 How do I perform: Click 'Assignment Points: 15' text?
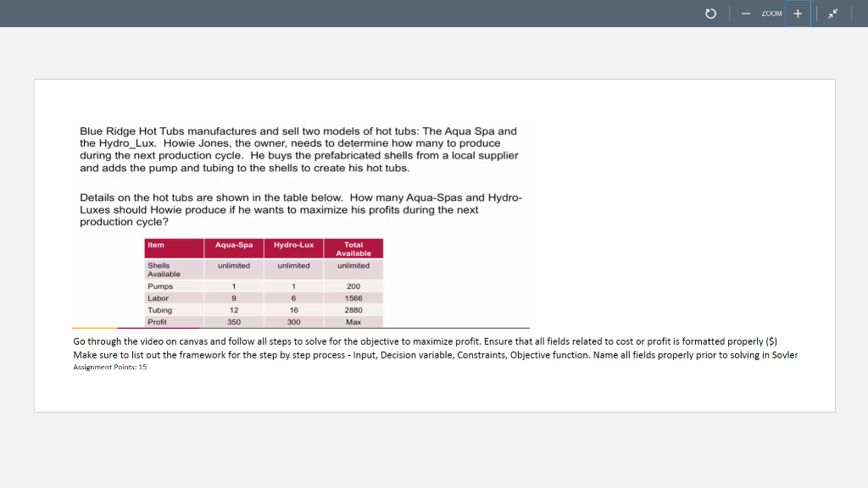pos(109,367)
